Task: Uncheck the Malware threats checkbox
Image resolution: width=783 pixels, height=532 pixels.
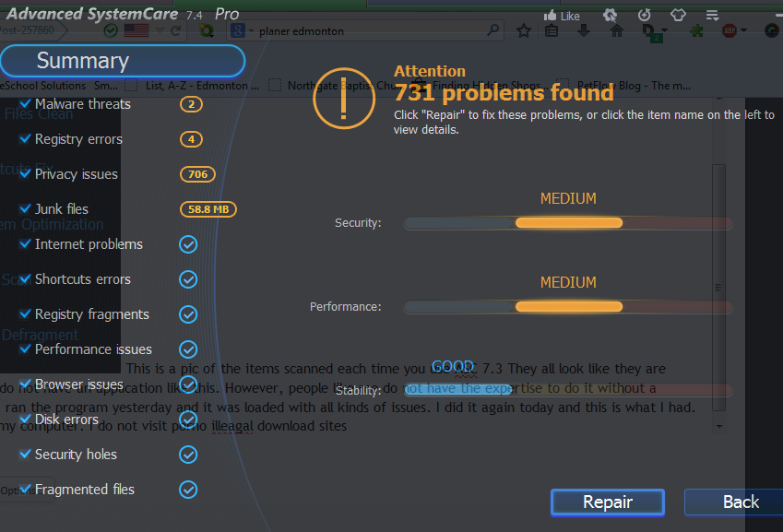Action: coord(25,103)
